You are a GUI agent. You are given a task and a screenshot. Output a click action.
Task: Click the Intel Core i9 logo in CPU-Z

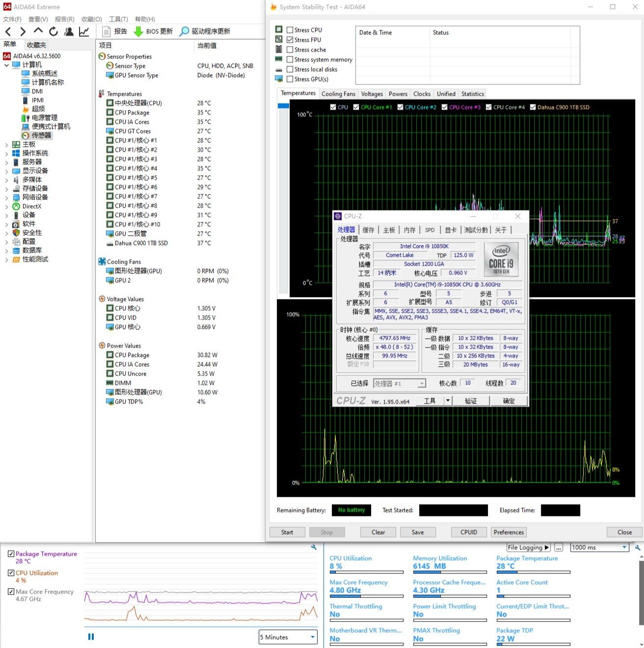tap(501, 260)
